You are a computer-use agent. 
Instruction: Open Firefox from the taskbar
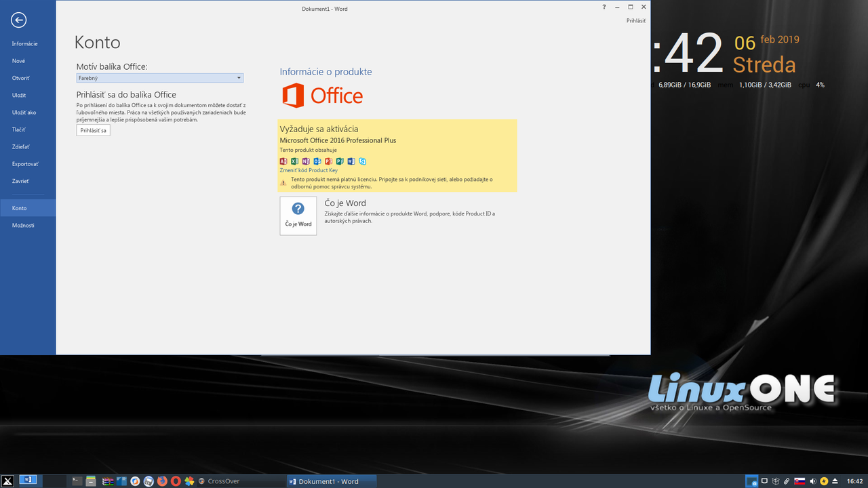[162, 481]
